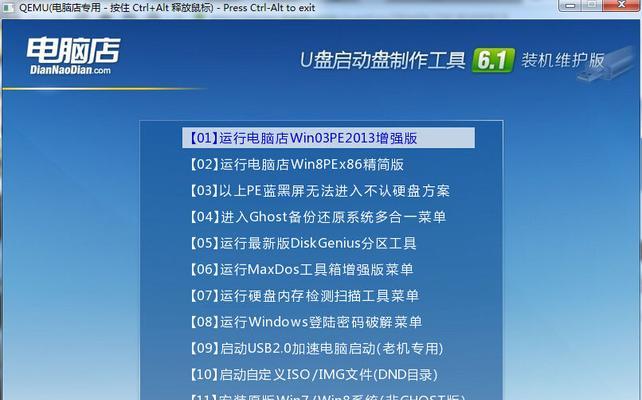Viewport: 642px width, 400px height.
Task: Choose [03] PE blue-black screen solution entry
Action: point(319,191)
